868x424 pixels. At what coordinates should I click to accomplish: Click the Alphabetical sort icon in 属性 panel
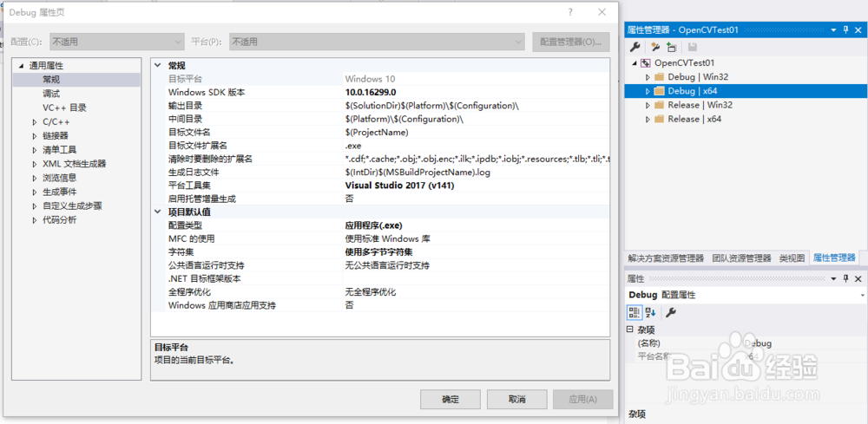click(650, 313)
